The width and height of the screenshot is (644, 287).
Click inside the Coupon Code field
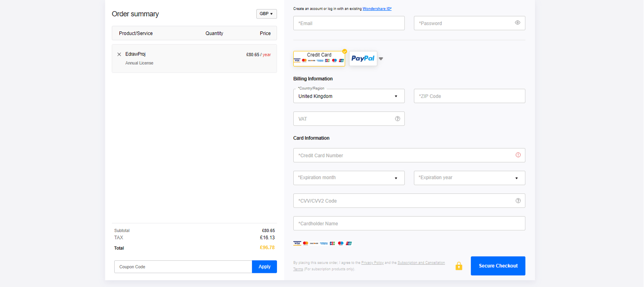pyautogui.click(x=180, y=266)
